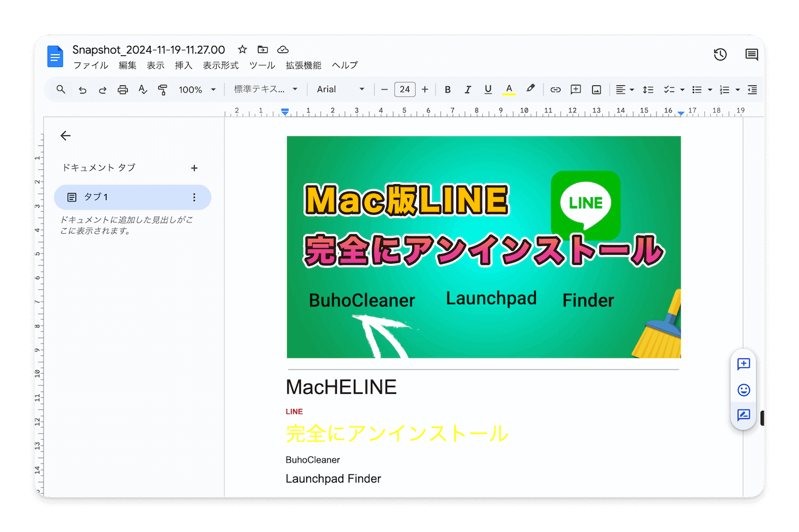Increase font size with plus button
The width and height of the screenshot is (799, 532).
pyautogui.click(x=425, y=89)
